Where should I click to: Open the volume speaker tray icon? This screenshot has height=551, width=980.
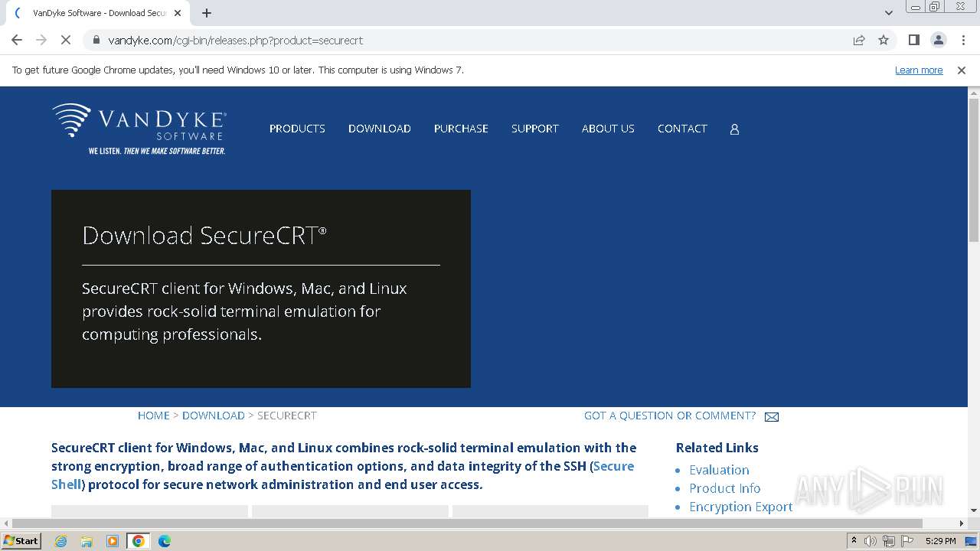tap(871, 541)
